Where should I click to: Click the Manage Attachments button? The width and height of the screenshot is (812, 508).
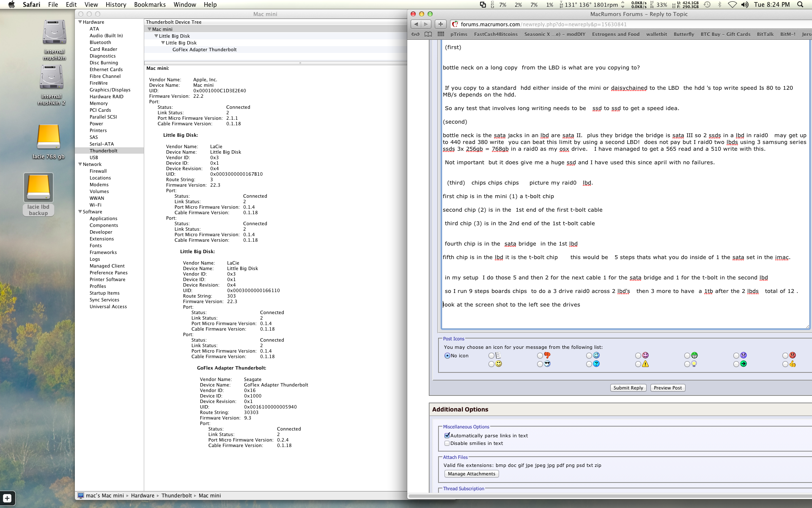point(472,474)
